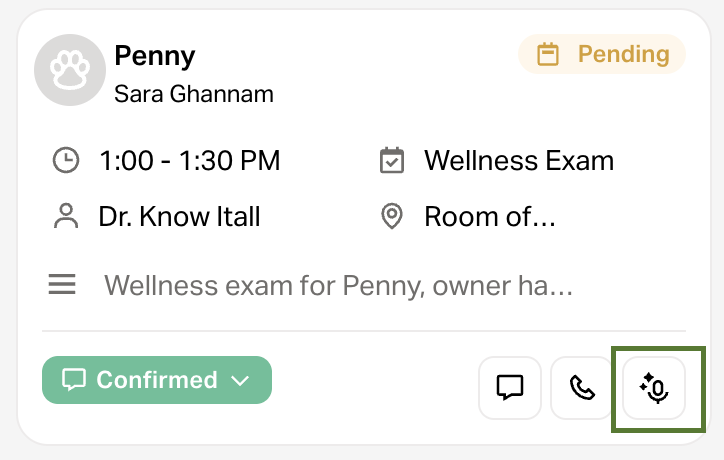Open the chat message icon button
The width and height of the screenshot is (724, 460).
coord(510,387)
